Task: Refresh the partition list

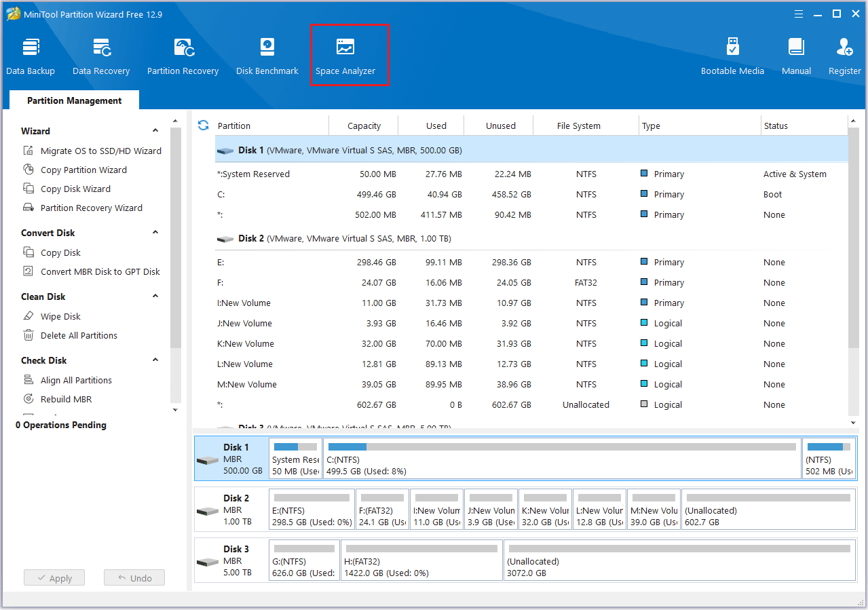Action: point(203,126)
